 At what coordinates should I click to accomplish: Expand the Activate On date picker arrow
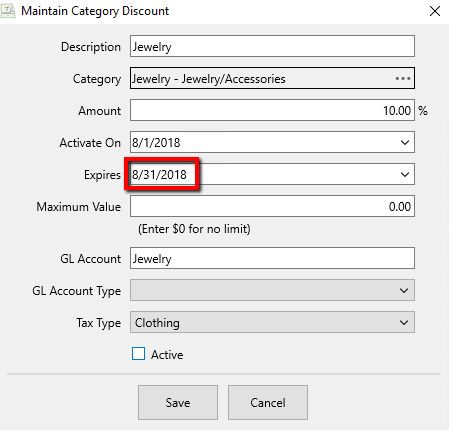(x=405, y=143)
